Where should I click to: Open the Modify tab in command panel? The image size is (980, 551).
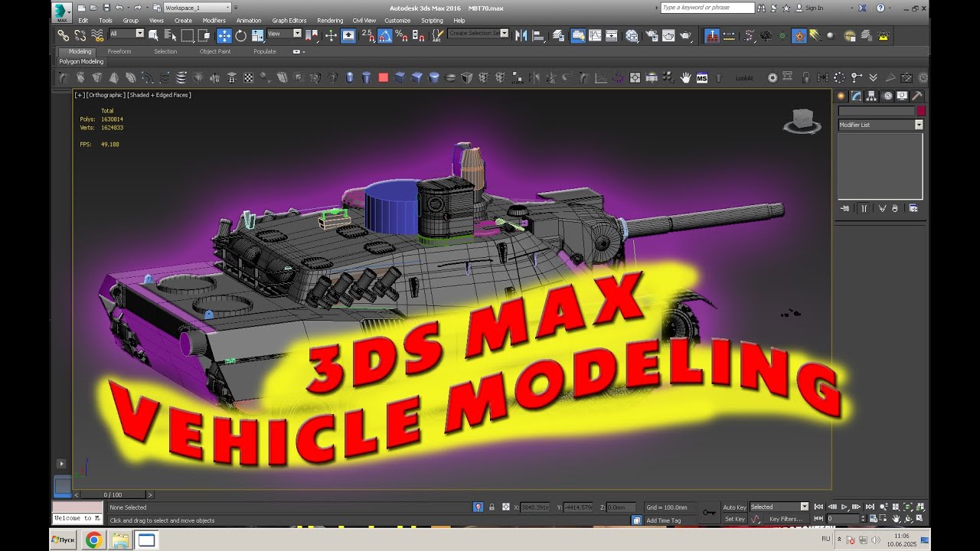pos(857,96)
